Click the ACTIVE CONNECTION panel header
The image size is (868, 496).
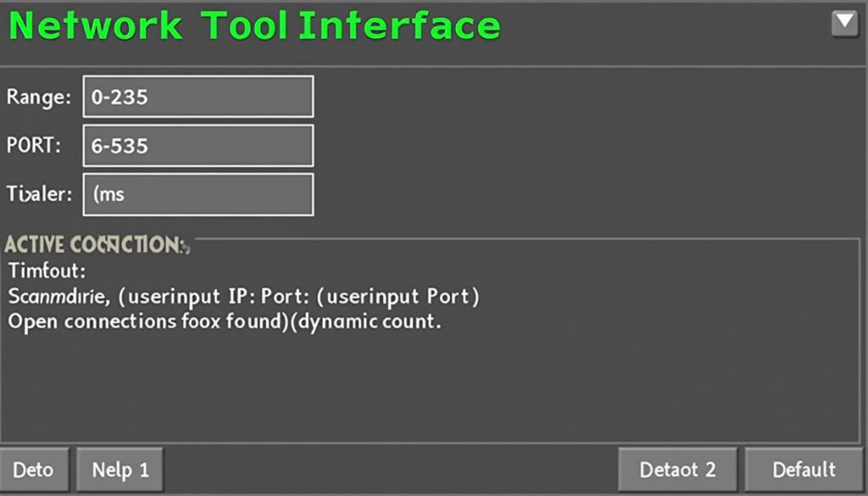click(x=97, y=244)
